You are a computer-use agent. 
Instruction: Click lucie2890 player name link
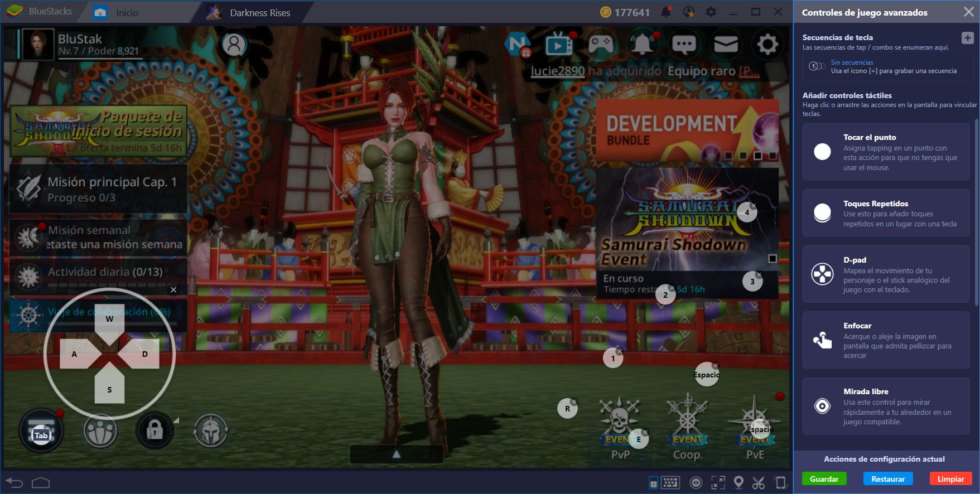pos(557,71)
